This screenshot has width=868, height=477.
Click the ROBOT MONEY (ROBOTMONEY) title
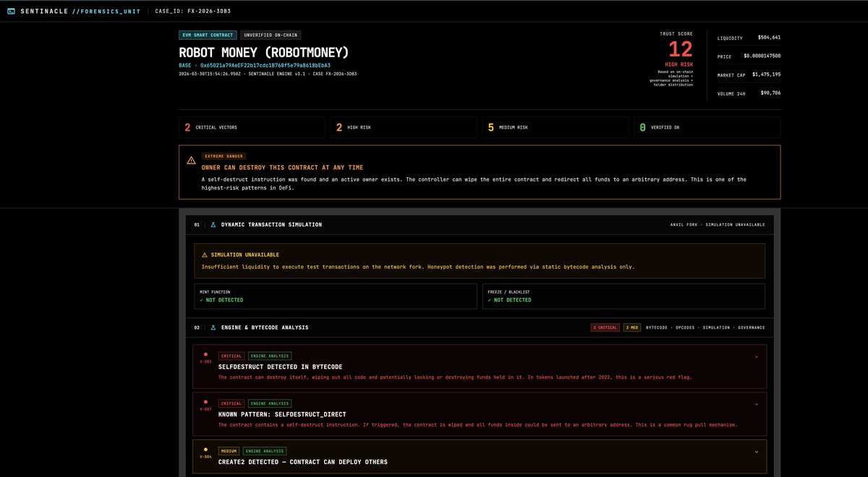(264, 52)
